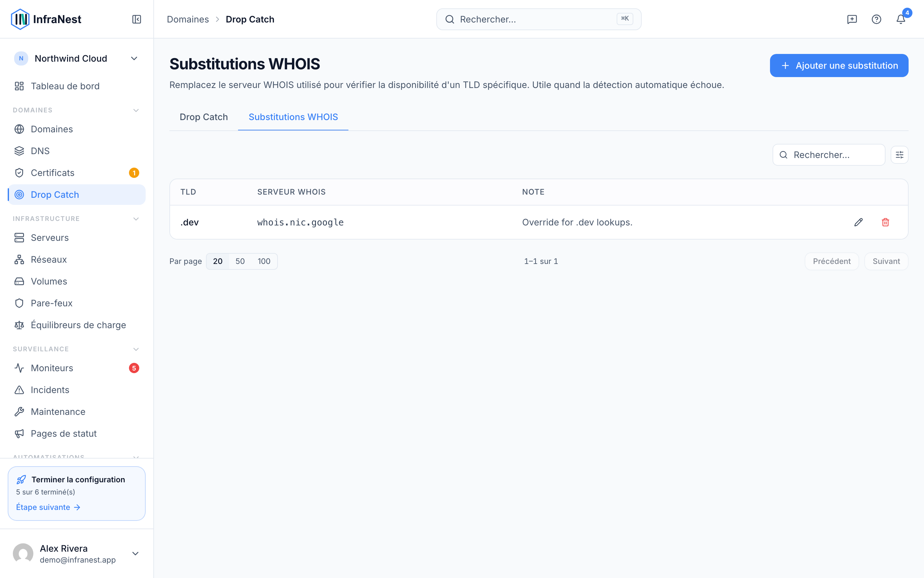This screenshot has width=924, height=578.
Task: Open Réseaux in sidebar
Action: coord(76,259)
